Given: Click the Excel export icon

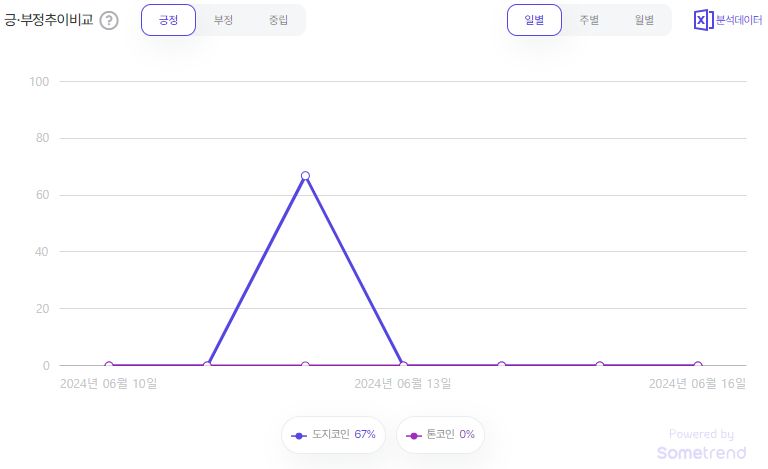Looking at the screenshot, I should [x=703, y=20].
